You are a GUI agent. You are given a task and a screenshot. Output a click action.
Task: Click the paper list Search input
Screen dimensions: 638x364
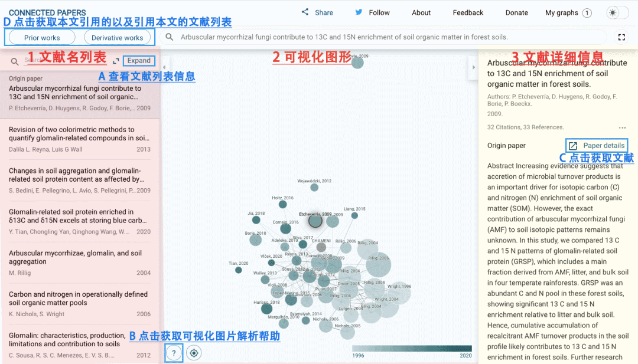[65, 61]
